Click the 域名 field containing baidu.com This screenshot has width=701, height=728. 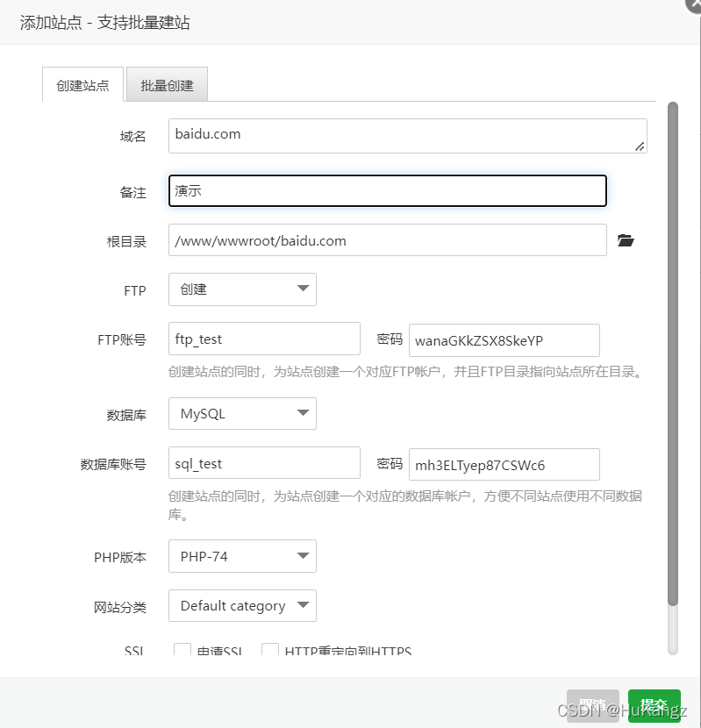point(407,136)
